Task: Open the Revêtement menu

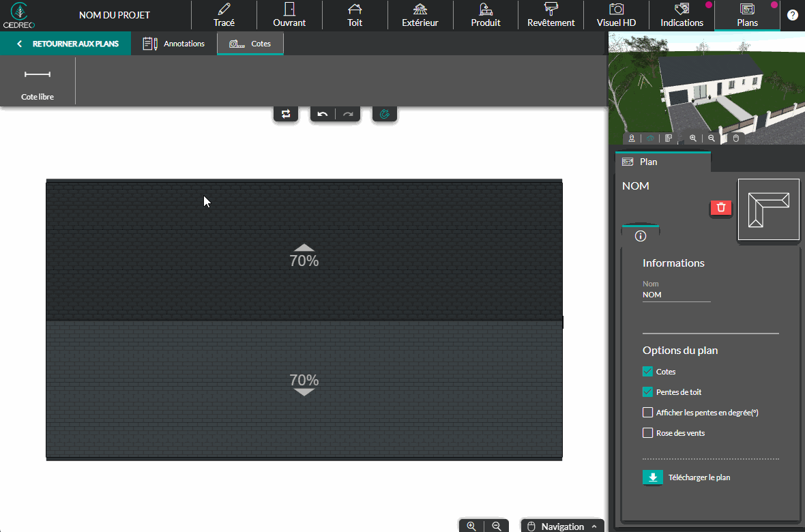Action: point(551,16)
